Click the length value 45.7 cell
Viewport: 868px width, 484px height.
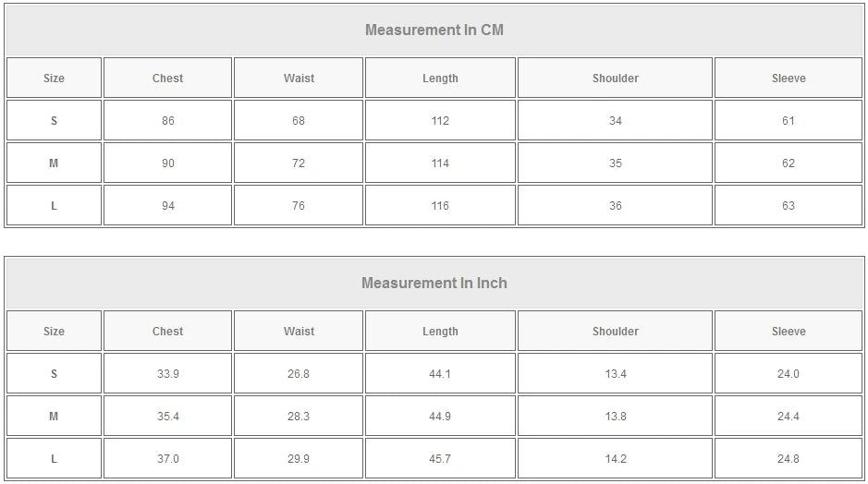point(440,459)
